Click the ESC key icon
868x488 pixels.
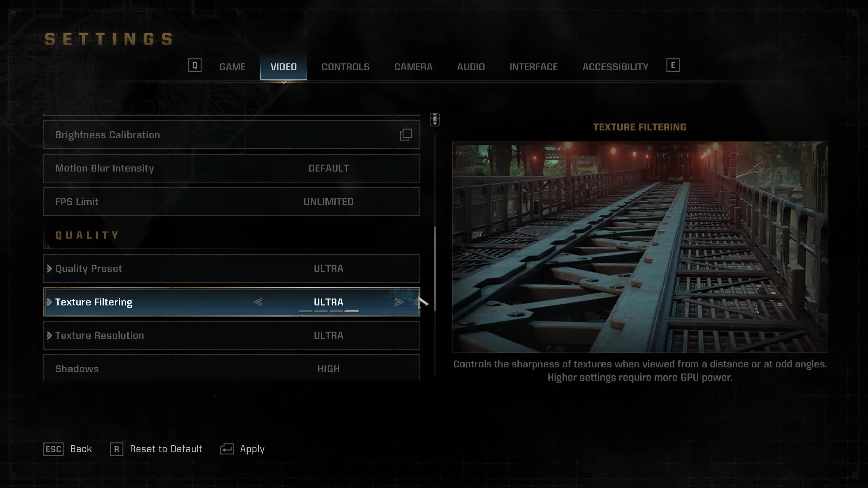point(54,449)
